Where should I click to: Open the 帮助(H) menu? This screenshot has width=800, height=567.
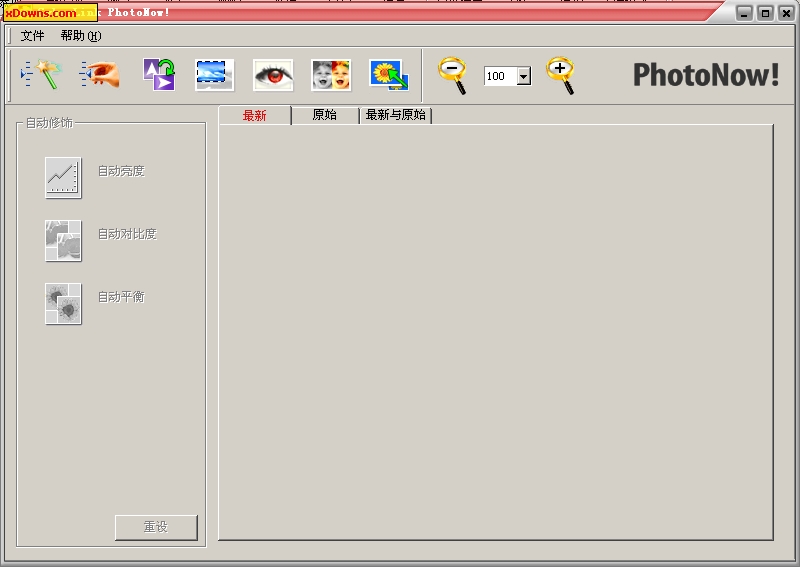coord(81,36)
